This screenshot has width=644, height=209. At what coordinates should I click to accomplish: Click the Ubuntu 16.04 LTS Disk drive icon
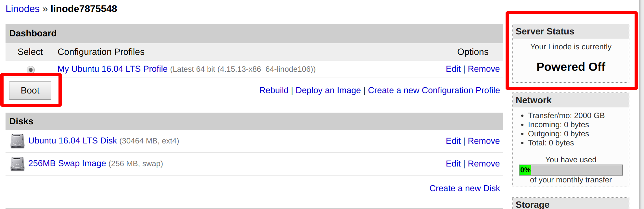click(x=17, y=141)
